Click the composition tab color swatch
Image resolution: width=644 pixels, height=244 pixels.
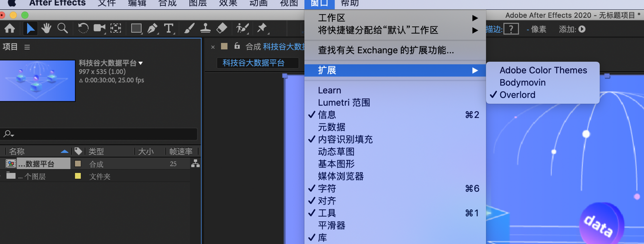(x=224, y=46)
